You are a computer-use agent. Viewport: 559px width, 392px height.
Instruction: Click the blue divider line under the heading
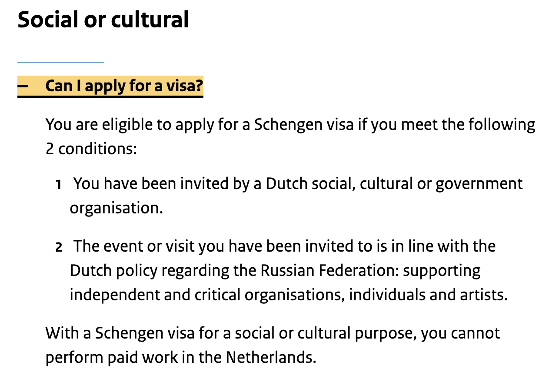click(61, 62)
